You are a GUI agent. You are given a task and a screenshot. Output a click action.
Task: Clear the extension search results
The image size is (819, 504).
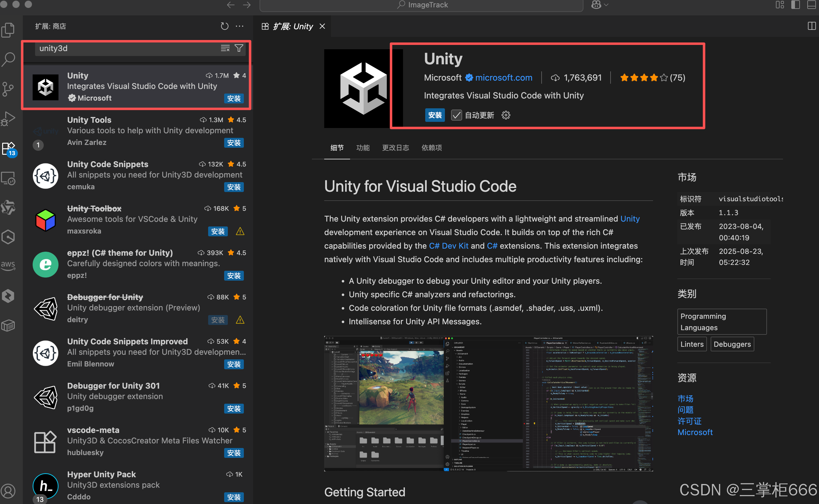pos(225,48)
